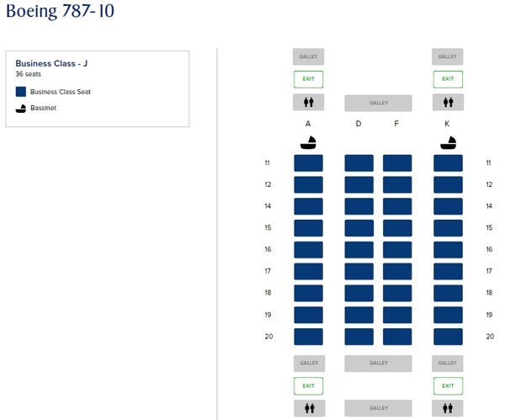Click the top-right lavatory icon

[x=448, y=103]
